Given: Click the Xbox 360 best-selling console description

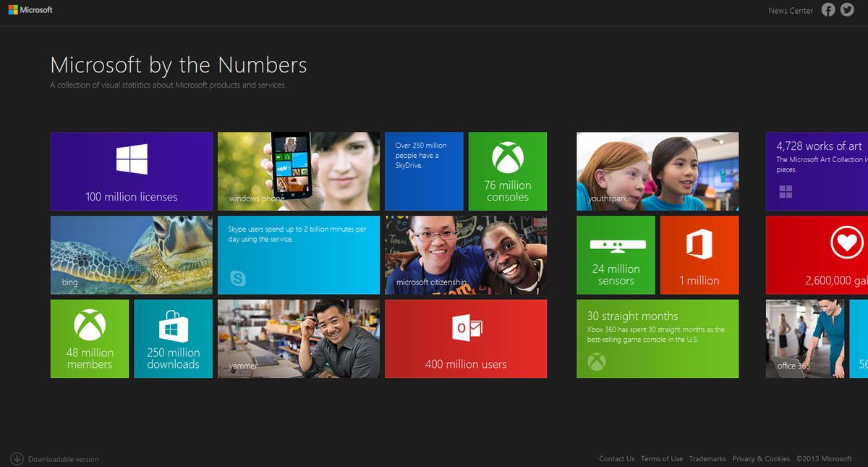Looking at the screenshot, I should 656,335.
